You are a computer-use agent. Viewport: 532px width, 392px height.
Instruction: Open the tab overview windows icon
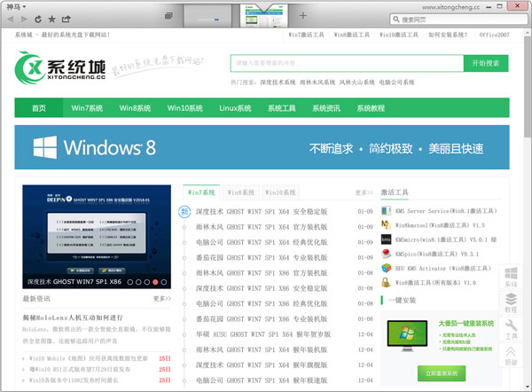click(x=168, y=16)
